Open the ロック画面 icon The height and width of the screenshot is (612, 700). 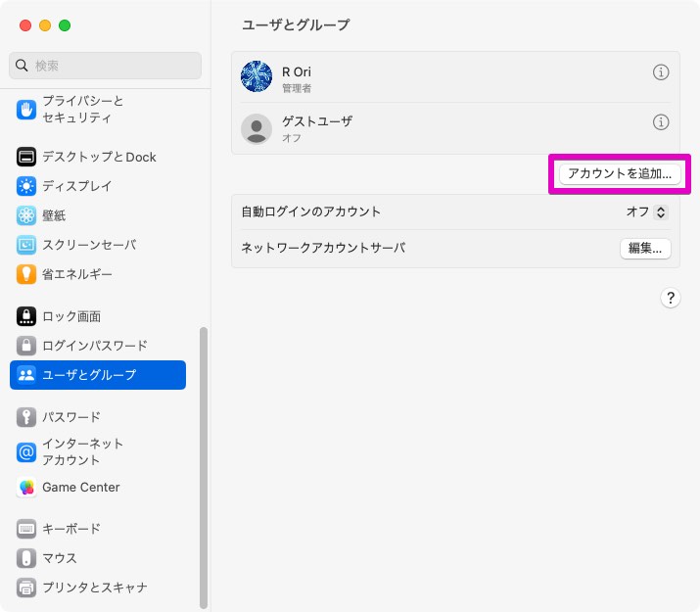tap(26, 316)
